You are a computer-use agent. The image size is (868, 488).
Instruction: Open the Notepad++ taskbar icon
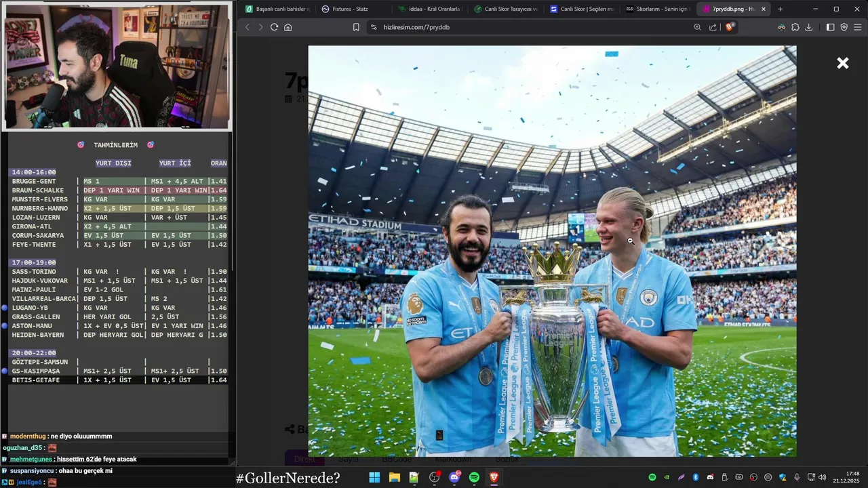point(414,477)
